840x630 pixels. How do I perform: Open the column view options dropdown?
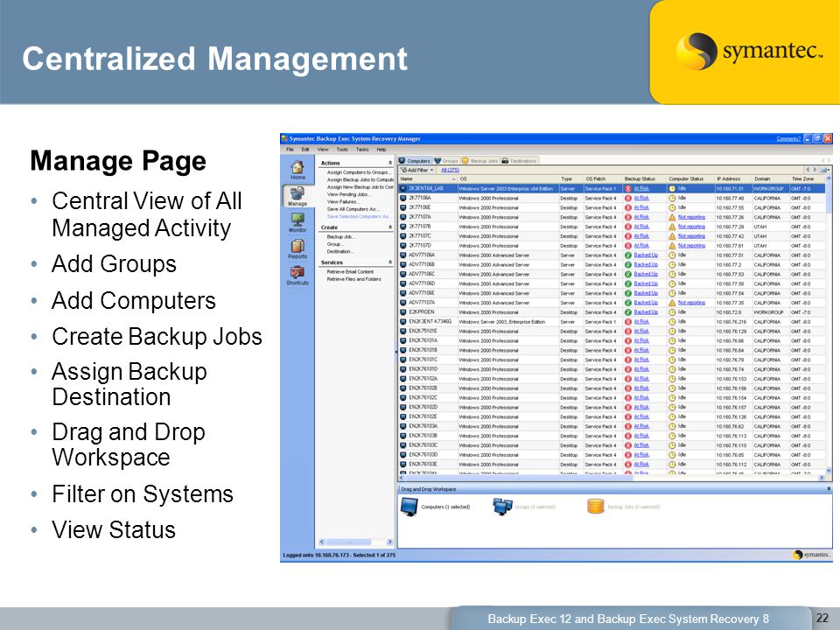(824, 170)
